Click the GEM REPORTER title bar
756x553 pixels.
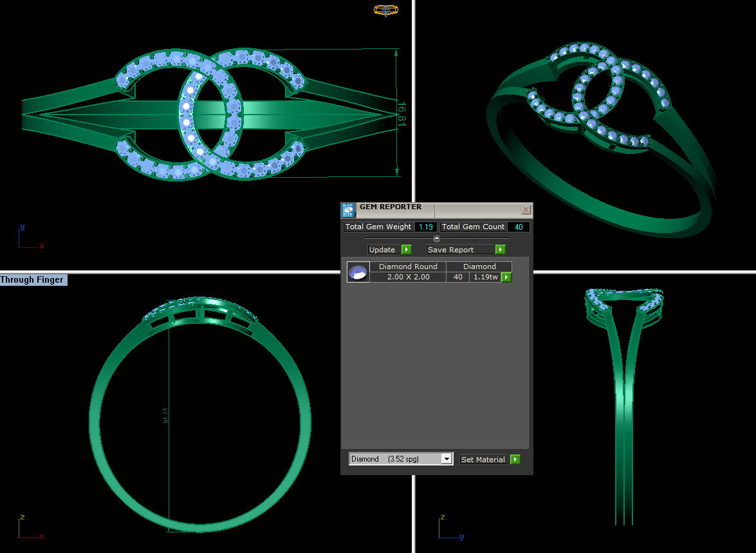(x=436, y=210)
